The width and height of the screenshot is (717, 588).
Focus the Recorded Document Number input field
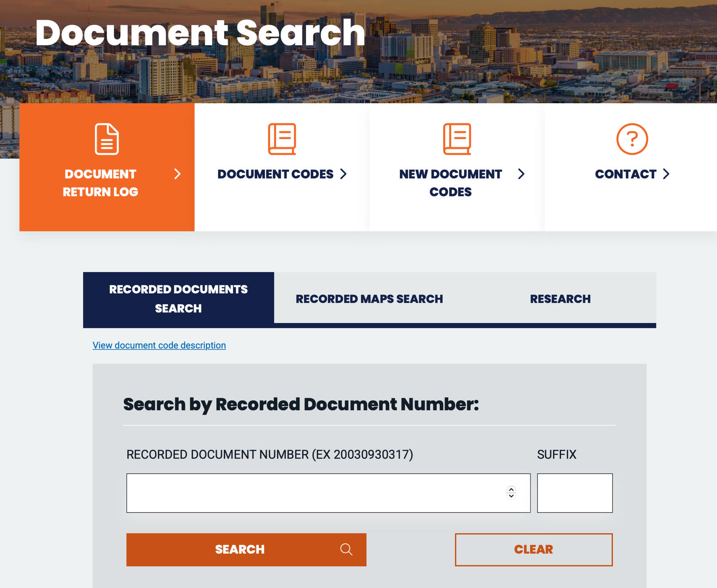pos(314,493)
